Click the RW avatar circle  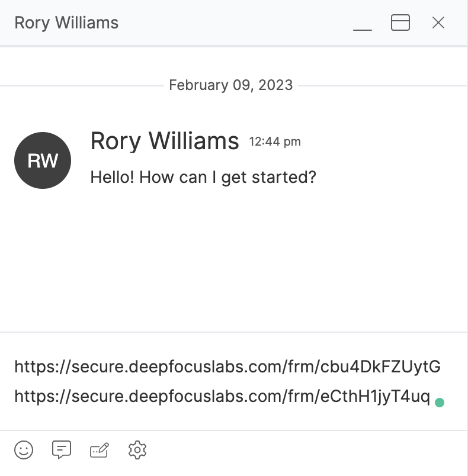click(43, 160)
